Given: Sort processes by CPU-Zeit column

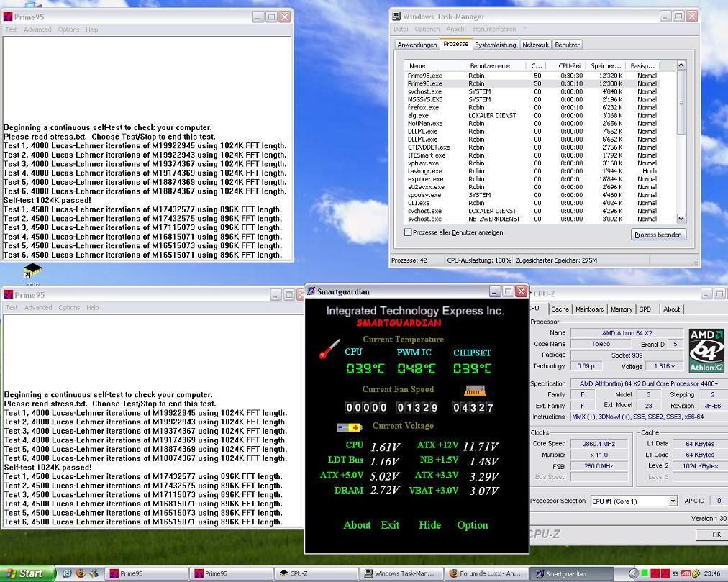Looking at the screenshot, I should 565,66.
